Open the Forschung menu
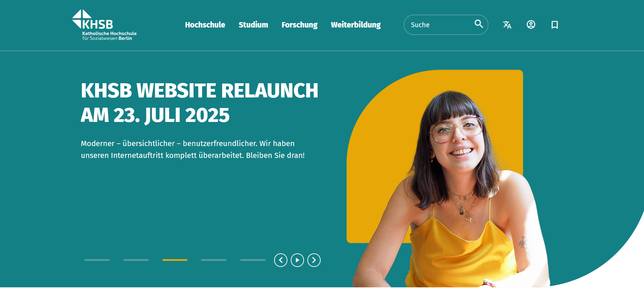Image resolution: width=644 pixels, height=288 pixels. point(300,25)
